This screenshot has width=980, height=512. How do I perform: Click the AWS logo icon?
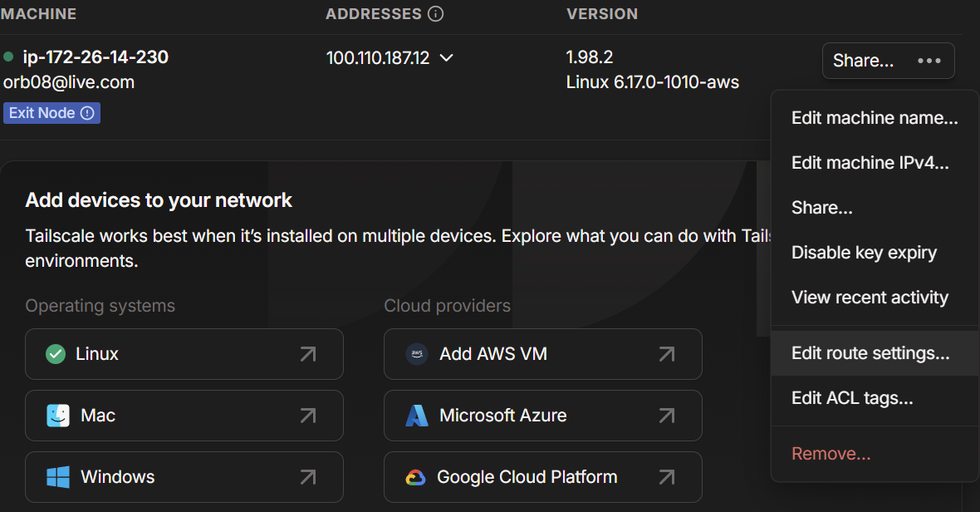click(417, 354)
